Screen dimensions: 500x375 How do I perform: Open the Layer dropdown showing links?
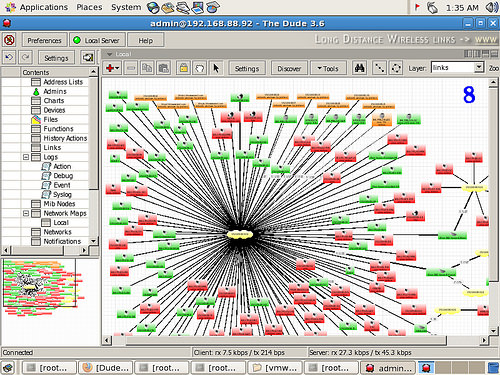pyautogui.click(x=457, y=68)
